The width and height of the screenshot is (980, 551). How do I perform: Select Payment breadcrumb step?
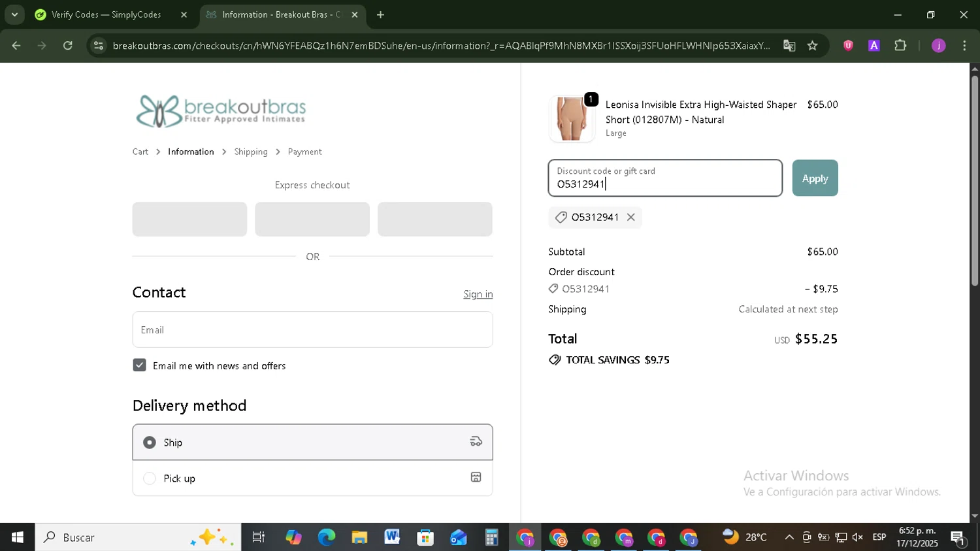pyautogui.click(x=304, y=152)
